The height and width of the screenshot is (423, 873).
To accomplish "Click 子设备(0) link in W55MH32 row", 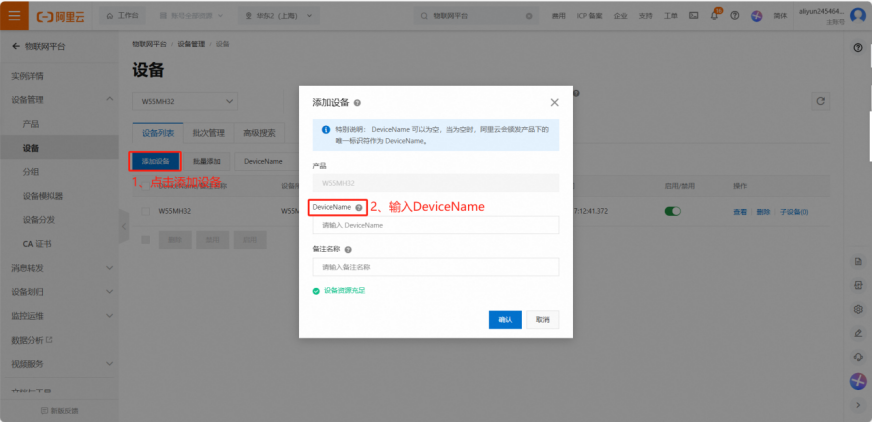I will (794, 212).
